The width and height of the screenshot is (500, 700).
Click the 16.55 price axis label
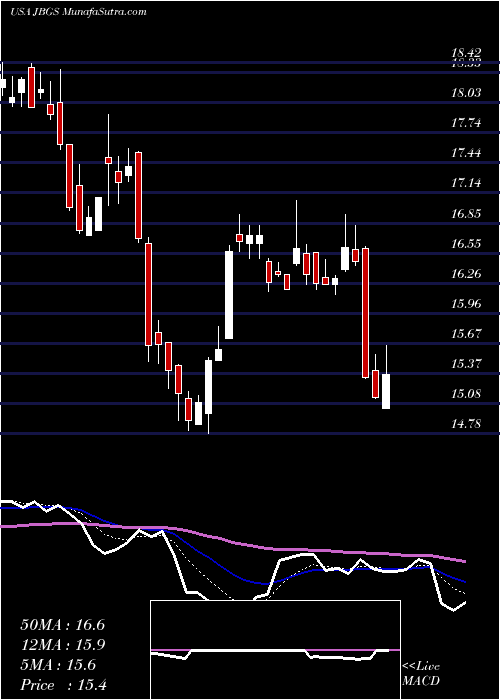[467, 243]
